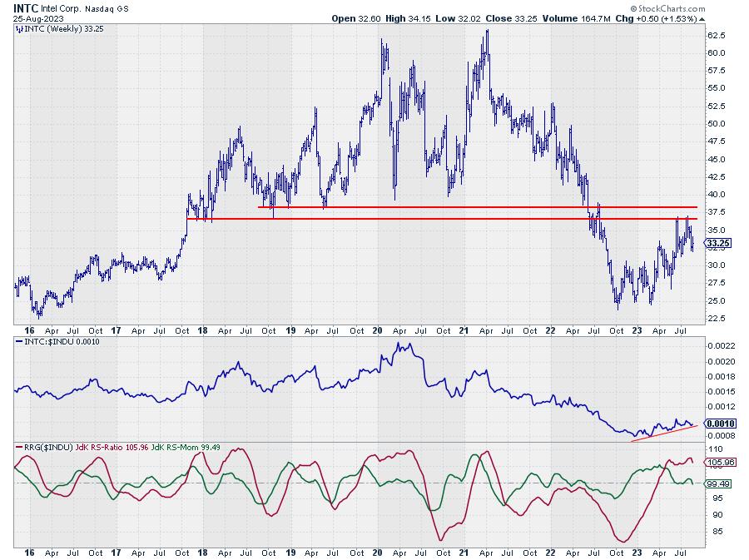Click the 22.5 price axis label

[716, 319]
